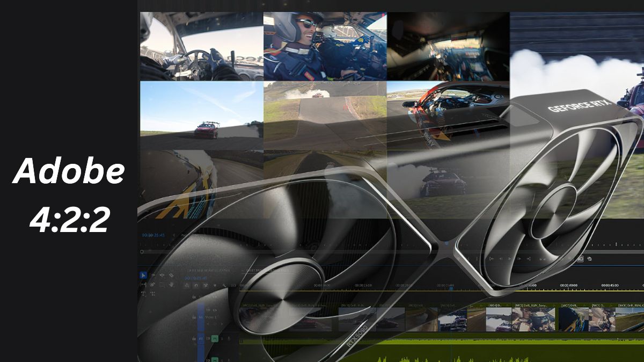Click the Program Monitor playhead position timecode

tap(153, 235)
